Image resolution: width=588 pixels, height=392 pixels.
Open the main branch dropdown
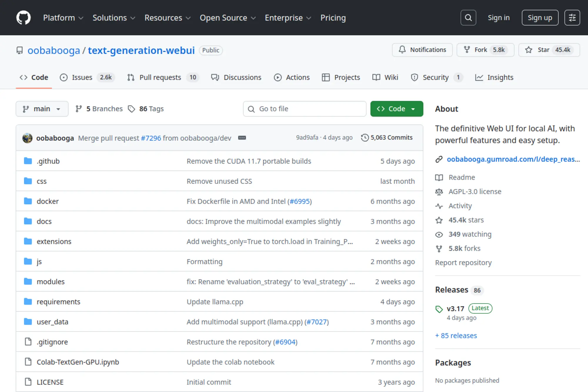42,109
